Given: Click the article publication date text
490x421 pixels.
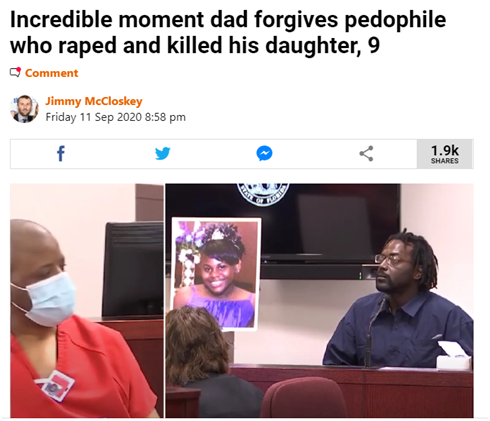Looking at the screenshot, I should click(115, 117).
